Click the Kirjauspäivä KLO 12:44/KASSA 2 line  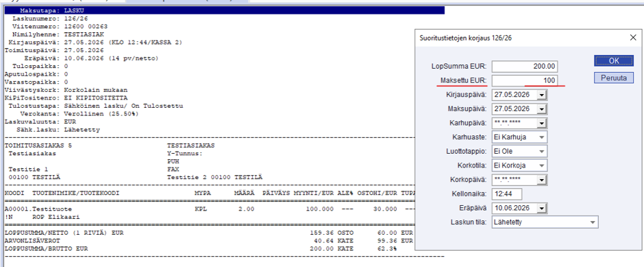(95, 43)
